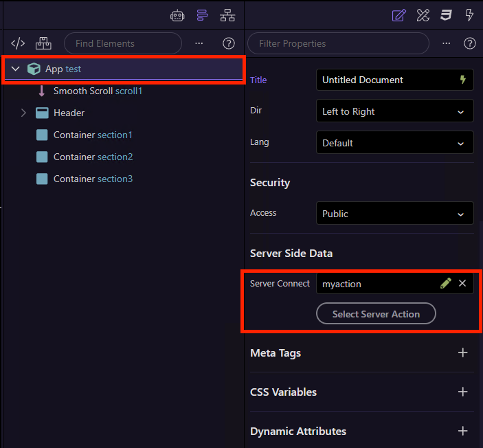Collapse the App test tree node
This screenshot has height=448, width=483.
point(16,69)
